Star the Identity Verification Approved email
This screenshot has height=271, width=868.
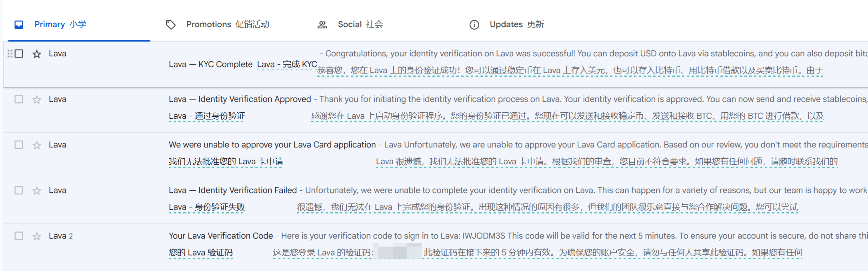tap(37, 100)
